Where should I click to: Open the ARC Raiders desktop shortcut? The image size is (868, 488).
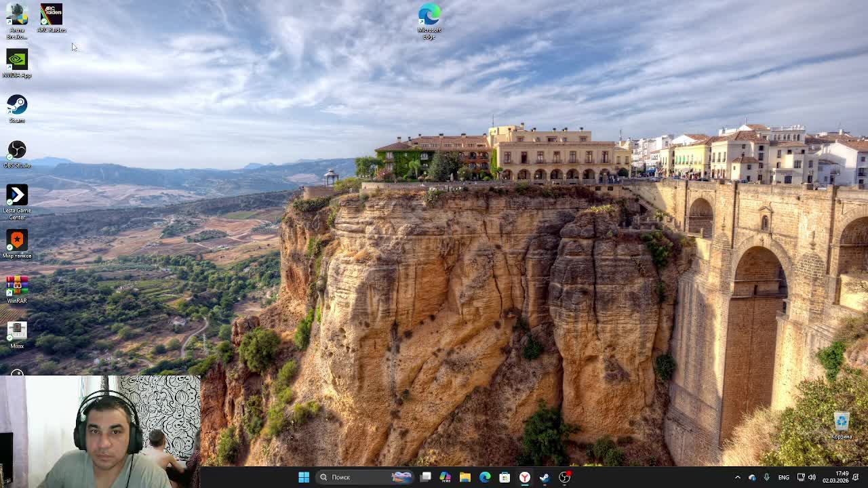51,18
